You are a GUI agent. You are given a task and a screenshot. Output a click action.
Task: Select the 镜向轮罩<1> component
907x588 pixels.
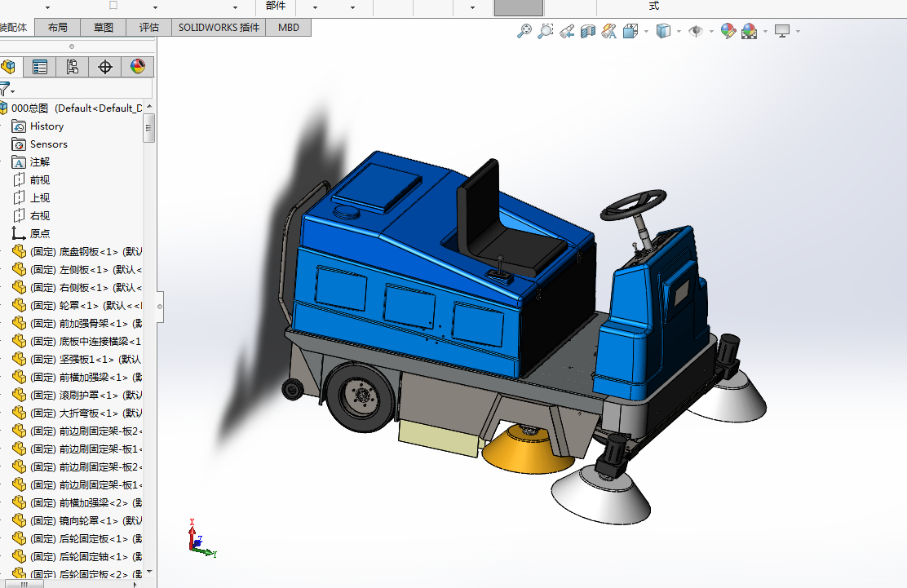(x=77, y=520)
